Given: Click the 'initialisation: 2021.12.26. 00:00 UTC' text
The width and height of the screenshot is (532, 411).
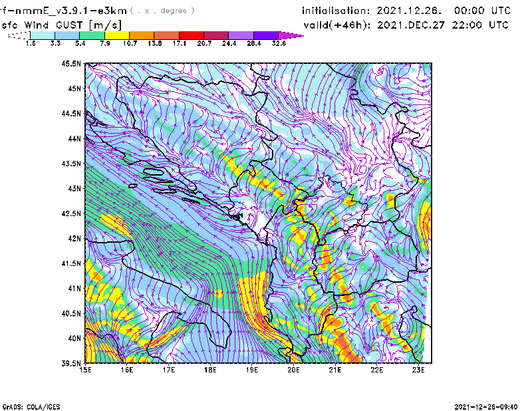Looking at the screenshot, I should [x=406, y=11].
